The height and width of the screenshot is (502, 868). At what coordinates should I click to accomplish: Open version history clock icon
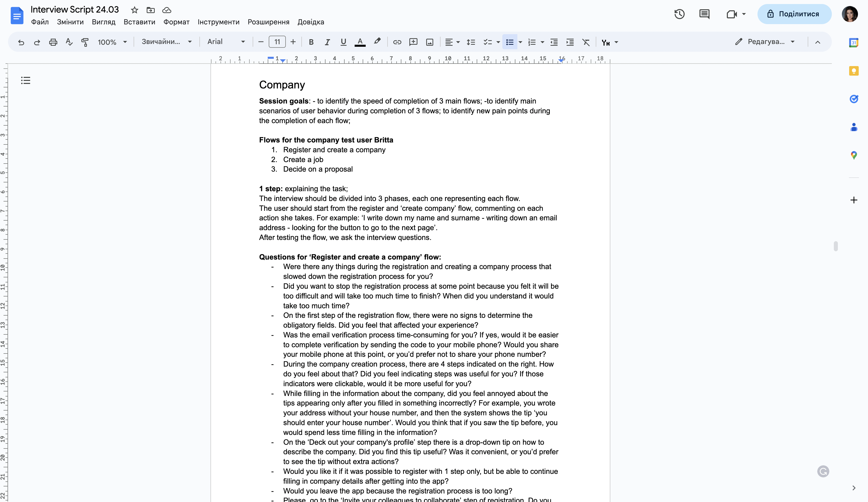pyautogui.click(x=679, y=14)
